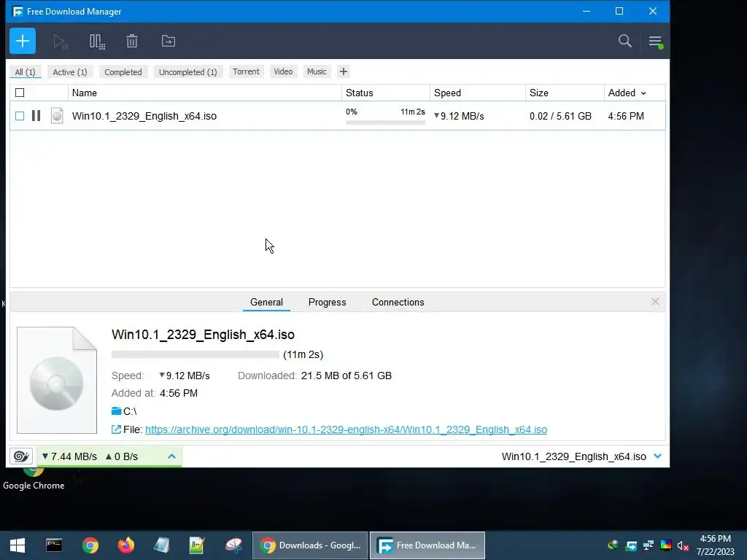This screenshot has width=747, height=560.
Task: Select the Video filter tab
Action: tap(283, 71)
